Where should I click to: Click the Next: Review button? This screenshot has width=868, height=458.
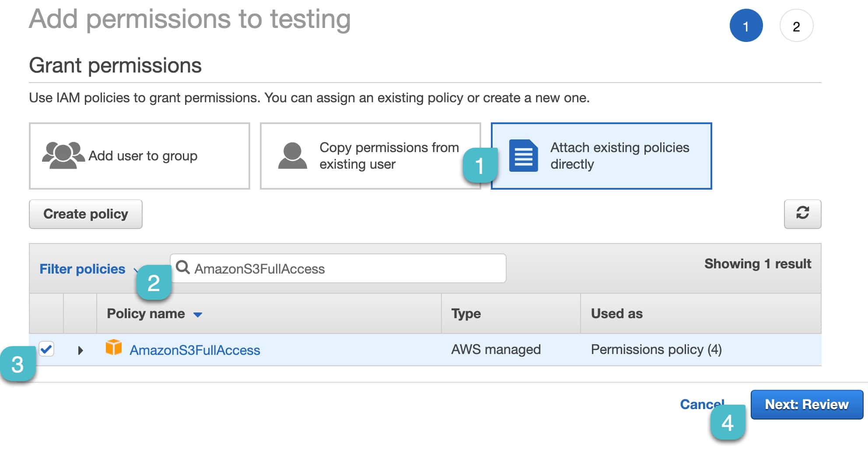coord(807,405)
